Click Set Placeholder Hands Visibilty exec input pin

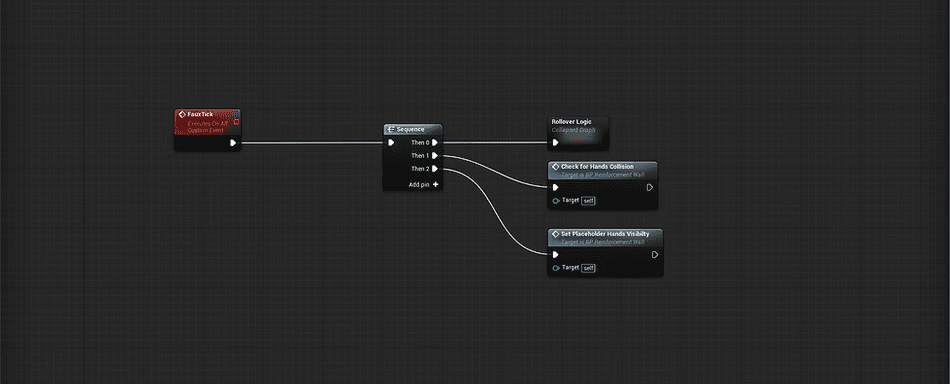click(x=556, y=255)
